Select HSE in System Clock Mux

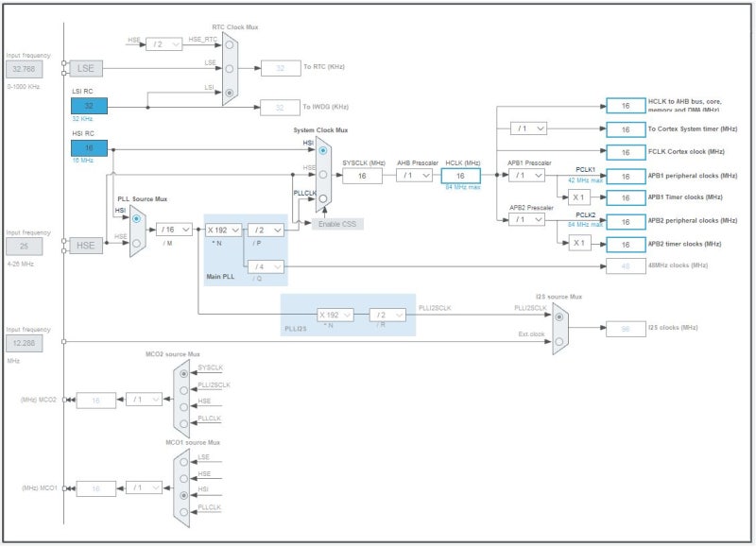323,175
